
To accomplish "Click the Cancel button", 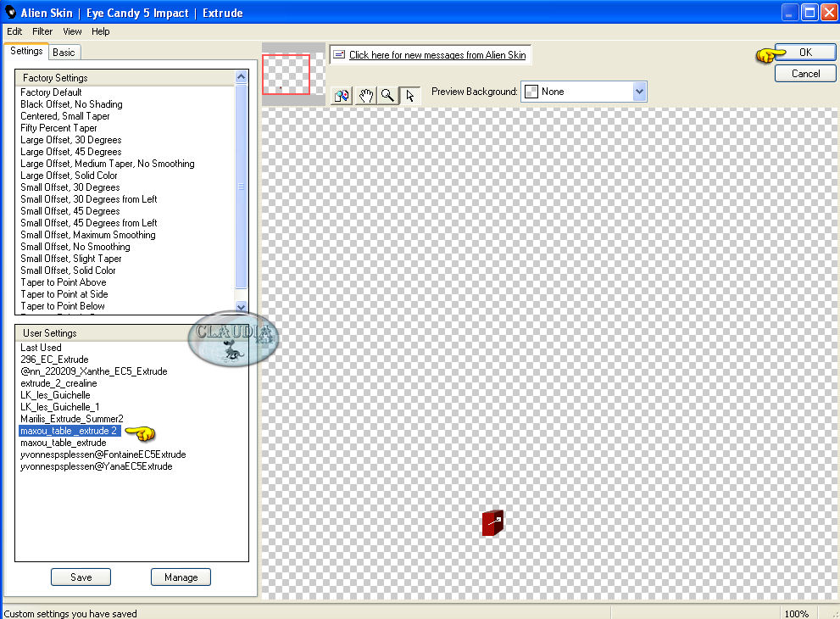I will pyautogui.click(x=805, y=74).
